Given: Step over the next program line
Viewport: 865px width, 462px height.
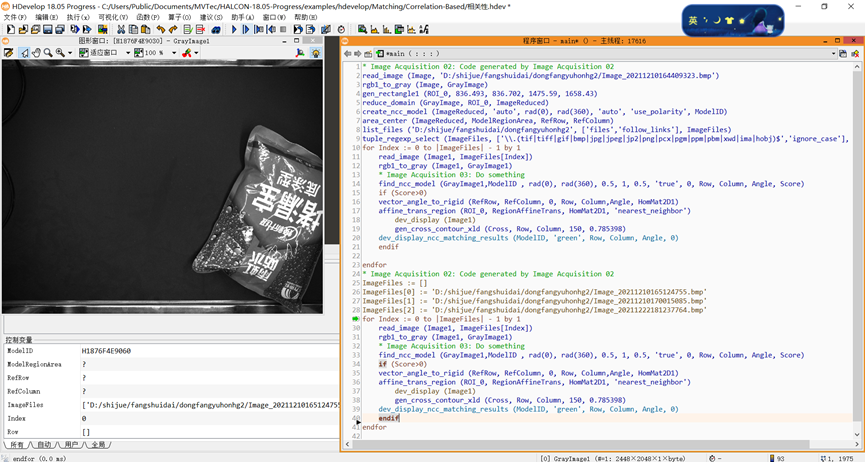Looking at the screenshot, I should pyautogui.click(x=245, y=29).
